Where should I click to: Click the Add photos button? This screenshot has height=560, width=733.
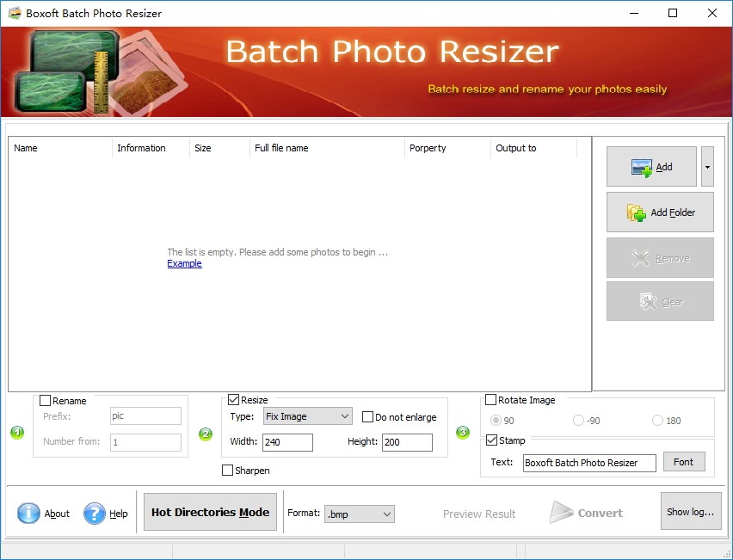651,166
